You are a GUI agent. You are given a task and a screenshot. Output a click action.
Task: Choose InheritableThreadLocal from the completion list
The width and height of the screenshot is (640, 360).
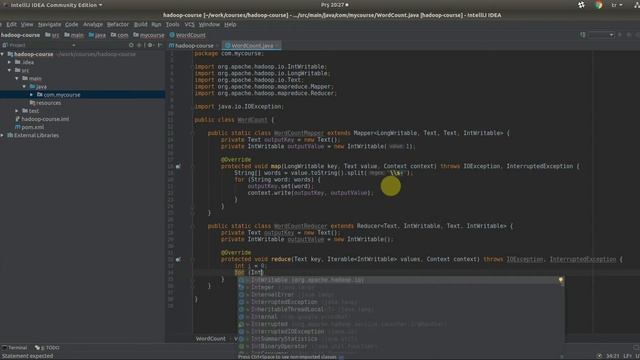point(401,309)
